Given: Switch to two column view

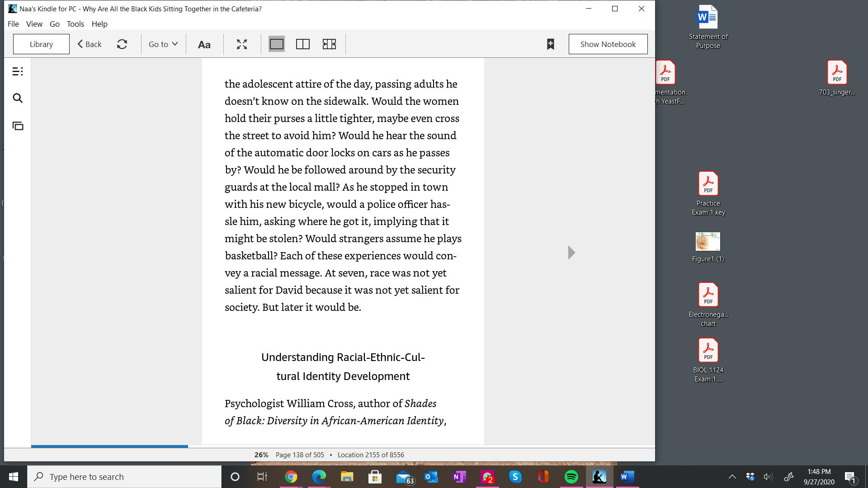Looking at the screenshot, I should 303,44.
